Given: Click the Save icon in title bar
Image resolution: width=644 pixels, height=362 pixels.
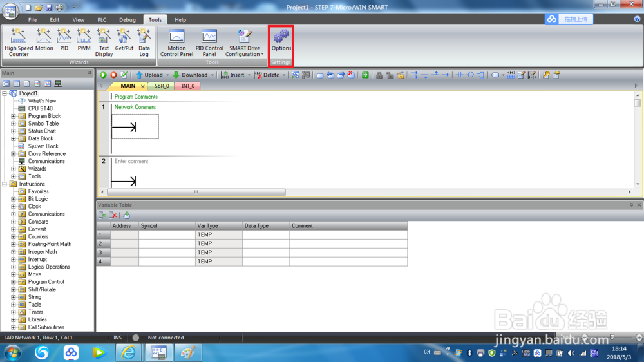Looking at the screenshot, I should click(49, 7).
